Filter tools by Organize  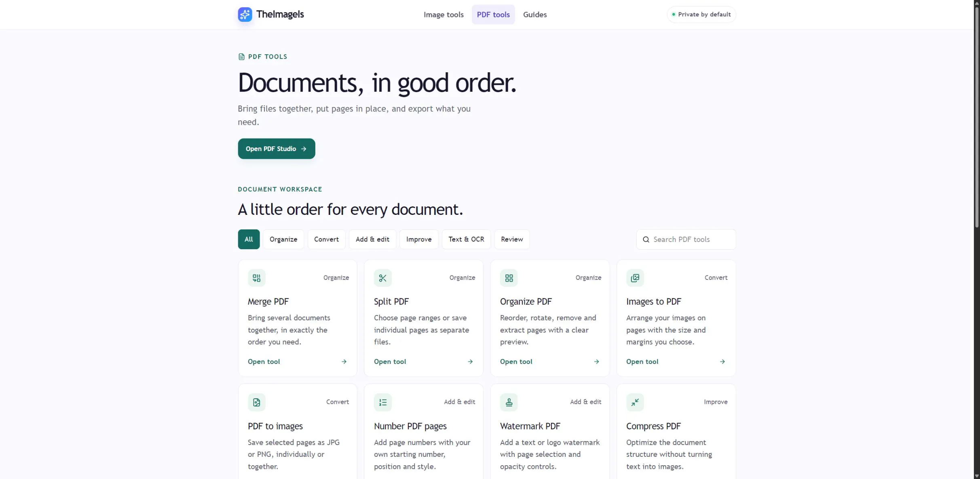(x=283, y=239)
